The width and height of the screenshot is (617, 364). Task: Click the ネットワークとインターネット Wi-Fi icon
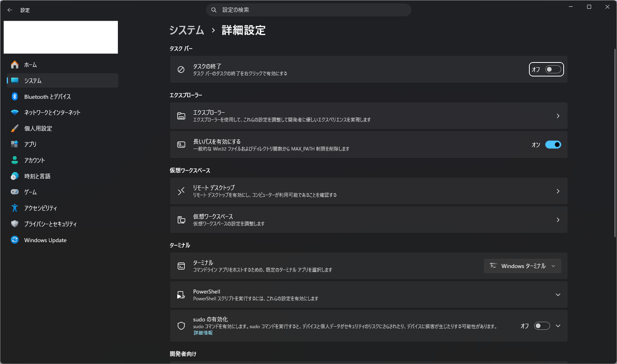pyautogui.click(x=15, y=112)
